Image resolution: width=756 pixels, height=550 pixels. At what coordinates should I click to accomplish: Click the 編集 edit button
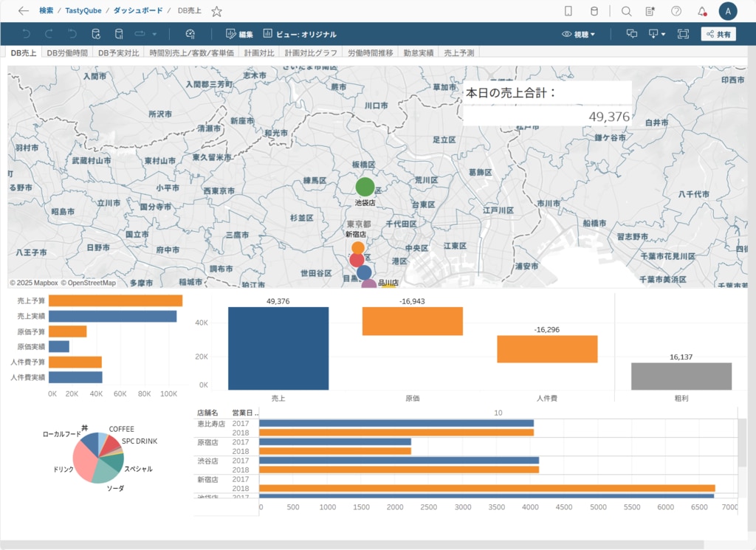tap(239, 34)
